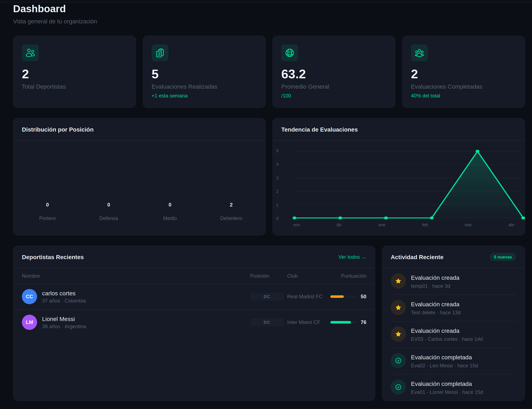Click the Total Deportistas people icon
Image resolution: width=532 pixels, height=409 pixels.
[x=30, y=53]
